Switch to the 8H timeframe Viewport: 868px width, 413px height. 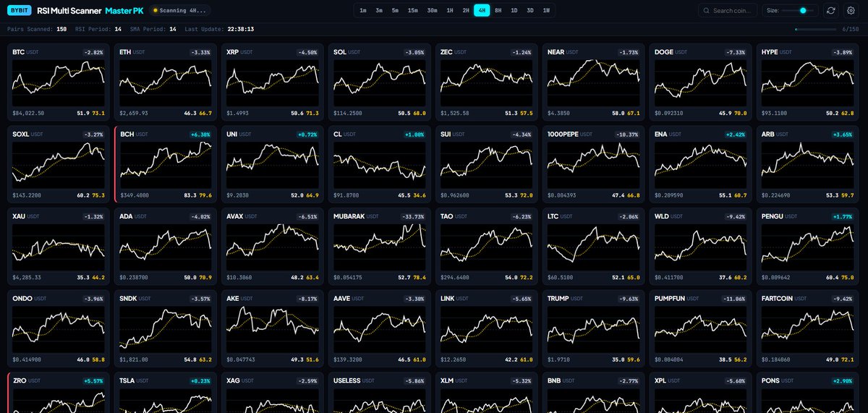(x=498, y=10)
